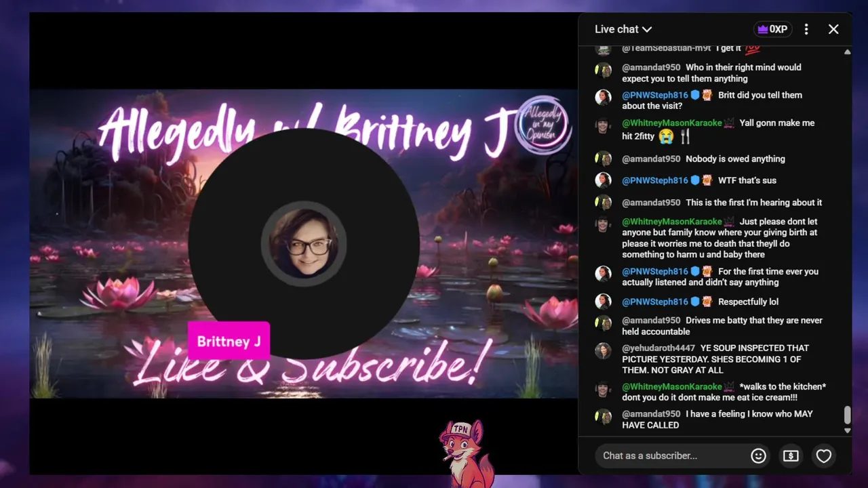Click the heart reaction icon
868x488 pixels.
(x=823, y=456)
